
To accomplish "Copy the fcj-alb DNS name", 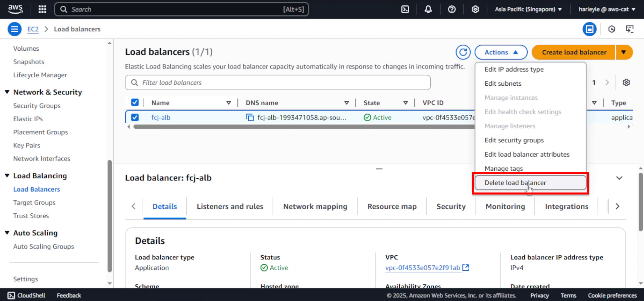I will coord(250,118).
